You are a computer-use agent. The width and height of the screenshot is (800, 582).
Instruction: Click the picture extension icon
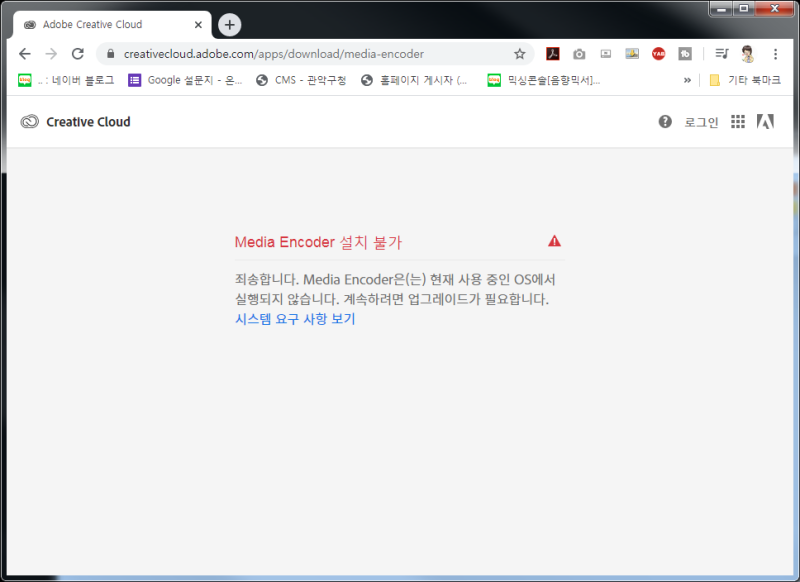(x=632, y=54)
